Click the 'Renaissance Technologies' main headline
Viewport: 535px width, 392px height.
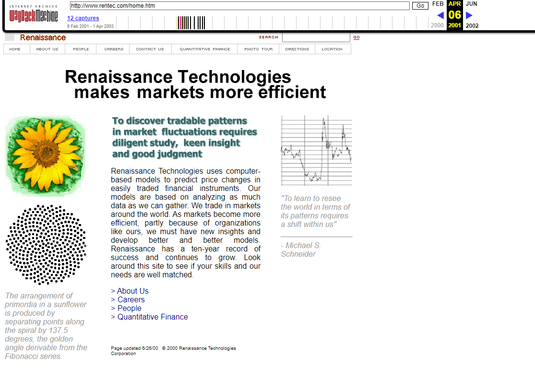[x=195, y=84]
